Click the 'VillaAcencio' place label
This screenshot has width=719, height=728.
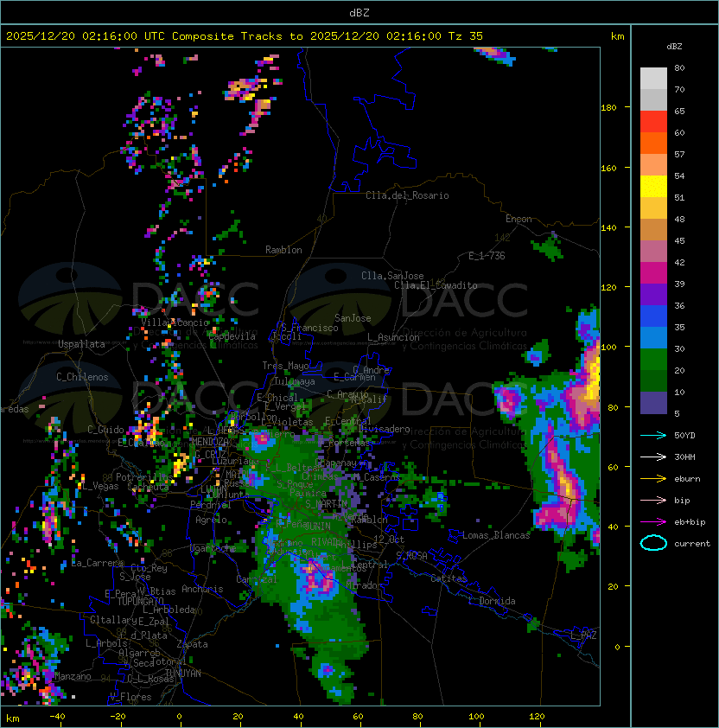click(x=175, y=322)
